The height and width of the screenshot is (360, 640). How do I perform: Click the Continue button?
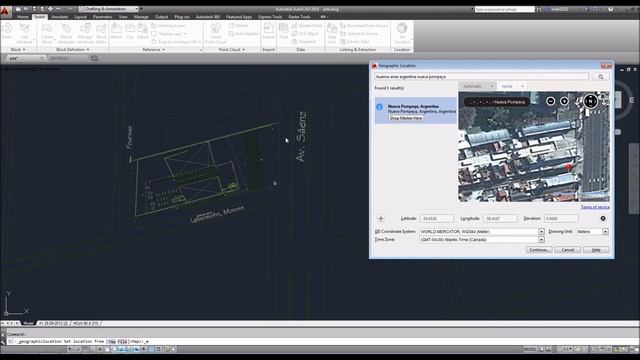point(539,249)
